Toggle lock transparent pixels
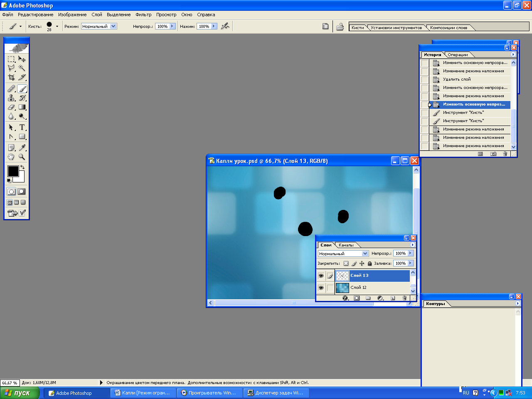 pyautogui.click(x=346, y=263)
